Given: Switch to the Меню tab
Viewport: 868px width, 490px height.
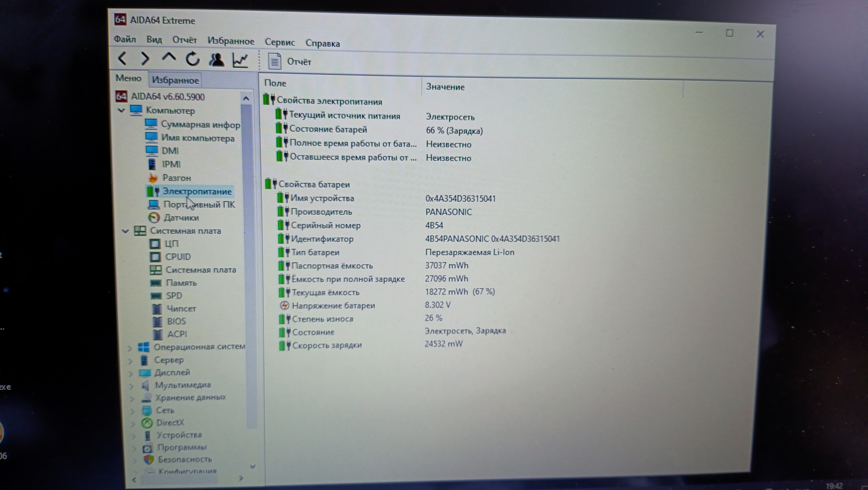Looking at the screenshot, I should click(128, 78).
